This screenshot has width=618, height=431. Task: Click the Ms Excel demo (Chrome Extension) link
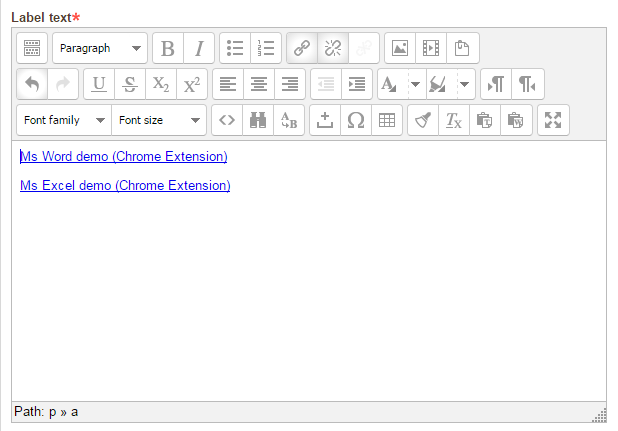coord(125,186)
